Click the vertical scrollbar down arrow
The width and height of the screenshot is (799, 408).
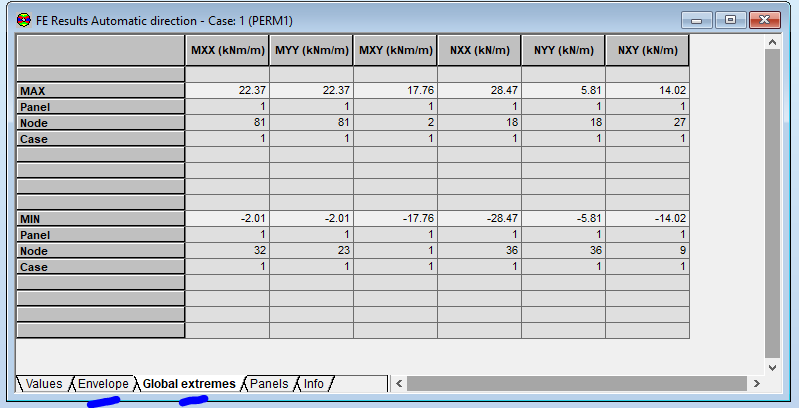(773, 367)
